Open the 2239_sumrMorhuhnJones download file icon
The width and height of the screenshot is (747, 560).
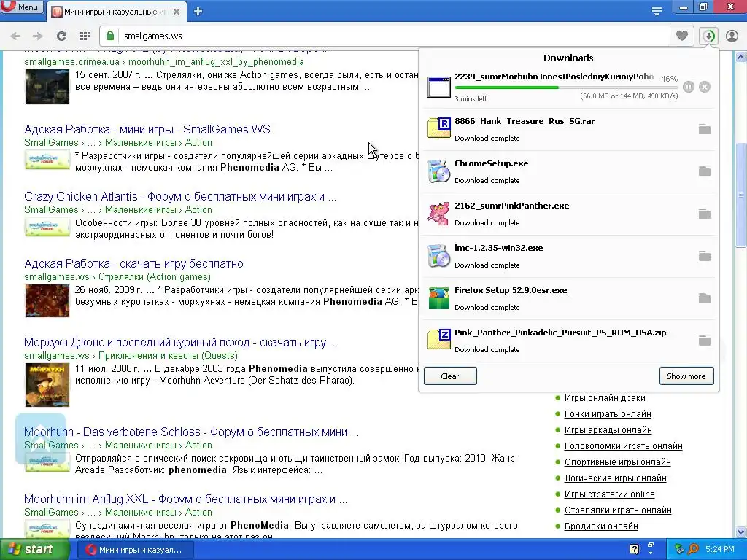point(438,87)
